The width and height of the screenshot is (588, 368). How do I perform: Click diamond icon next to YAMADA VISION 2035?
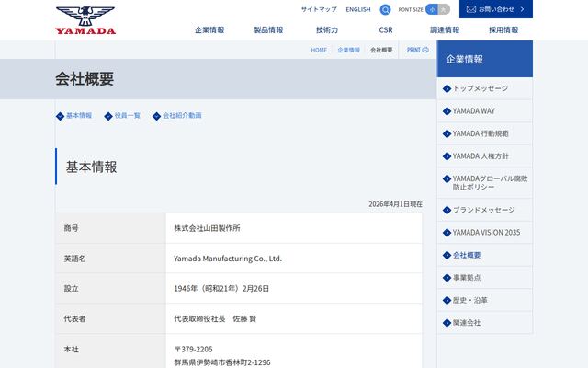coord(447,233)
